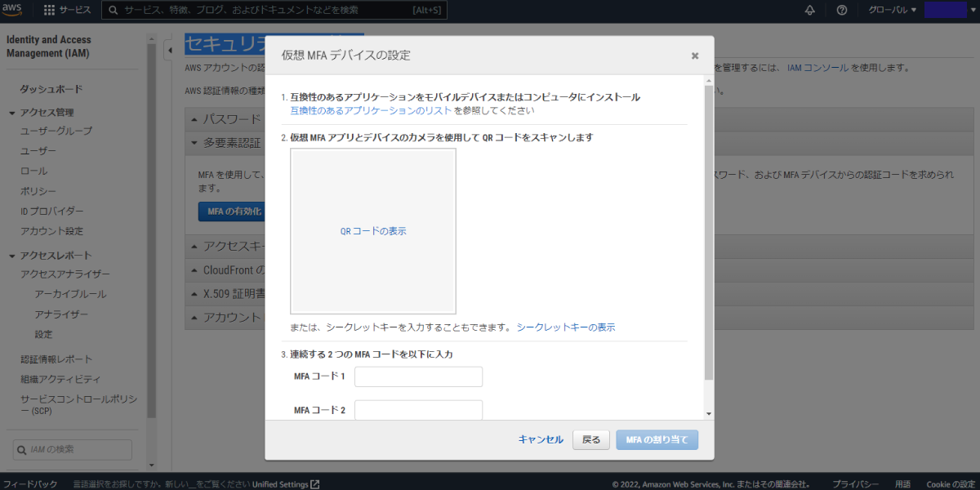Screen dimensions: 980x490
Task: Click the キャンセル button
Action: pyautogui.click(x=541, y=439)
